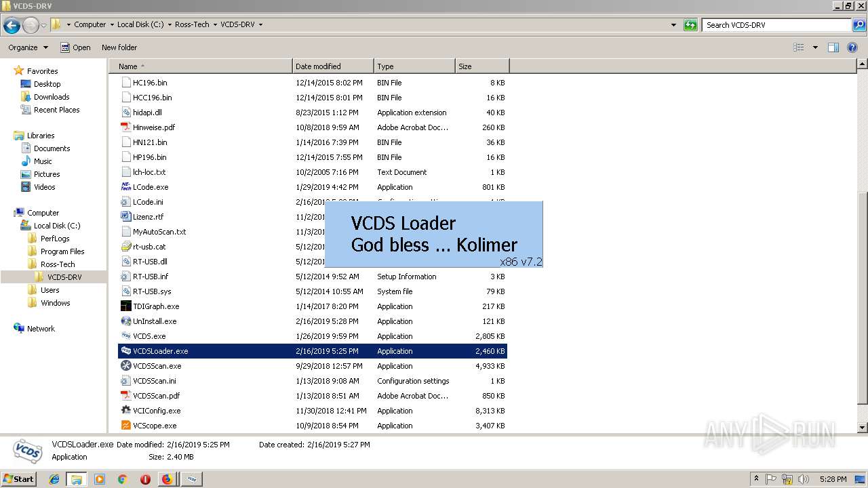868x488 pixels.
Task: Open the Organize dropdown menu
Action: coord(28,47)
